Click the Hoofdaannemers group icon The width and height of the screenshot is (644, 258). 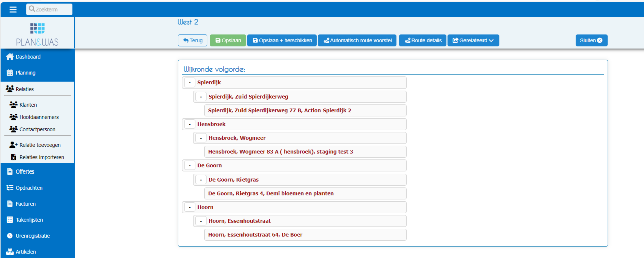point(14,117)
